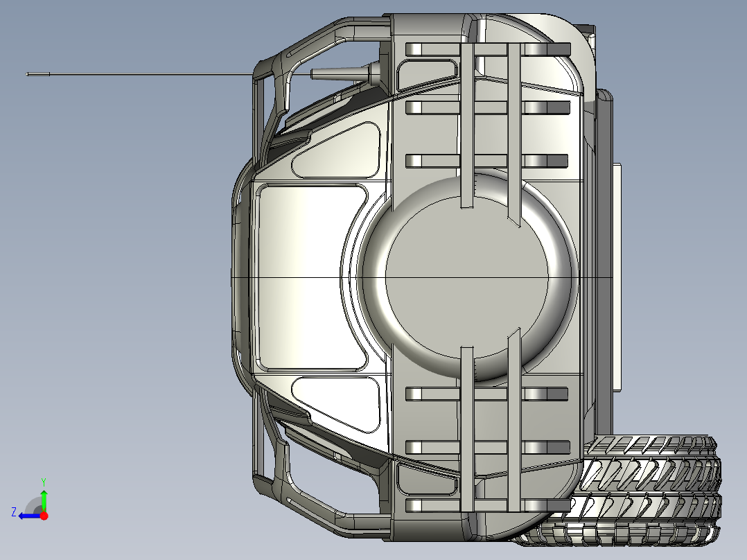Image resolution: width=747 pixels, height=560 pixels.
Task: Select the red origin ball of the triad
Action: [x=44, y=516]
